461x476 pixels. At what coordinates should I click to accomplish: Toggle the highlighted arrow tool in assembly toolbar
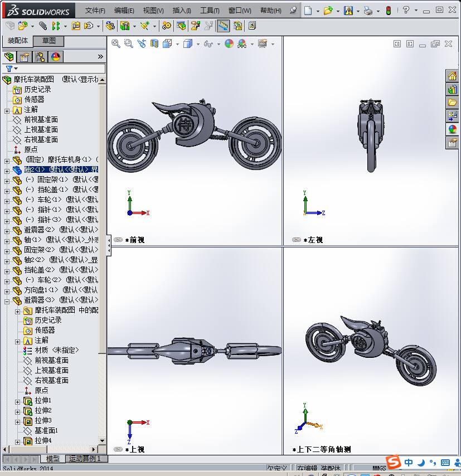[x=223, y=26]
